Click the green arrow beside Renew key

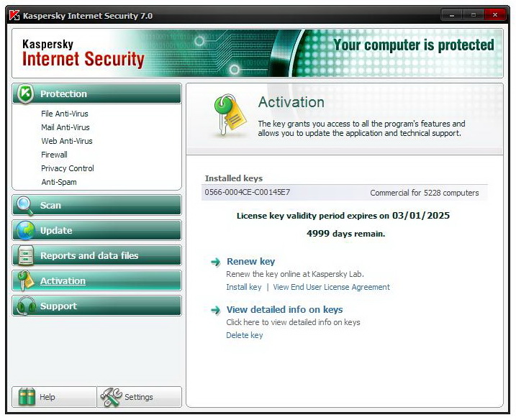point(216,262)
